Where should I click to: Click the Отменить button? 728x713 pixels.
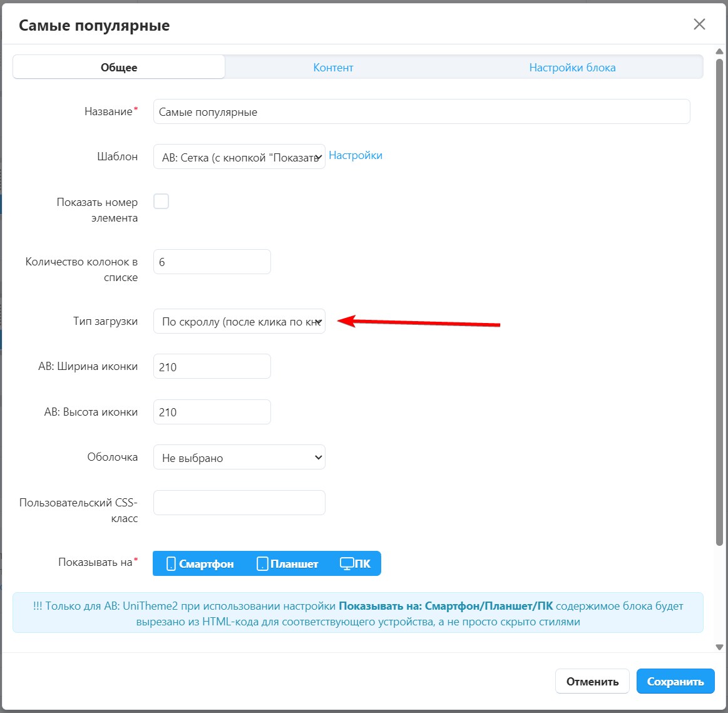point(592,682)
